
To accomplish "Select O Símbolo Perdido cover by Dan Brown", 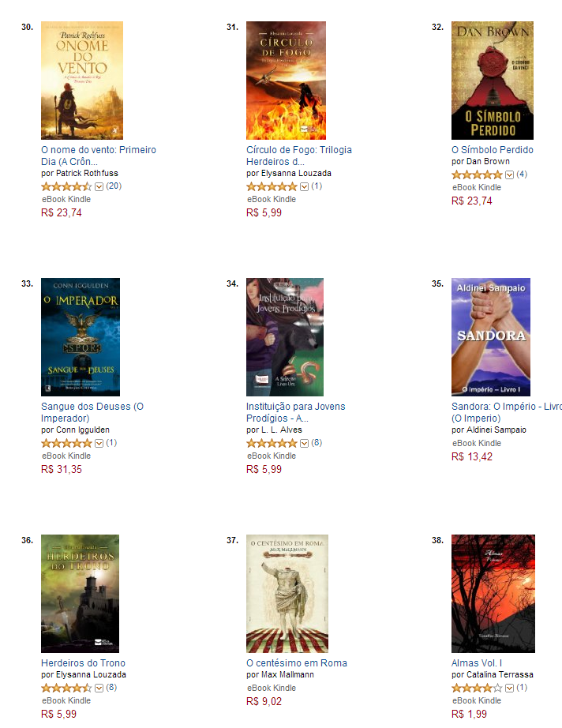I will click(x=493, y=81).
